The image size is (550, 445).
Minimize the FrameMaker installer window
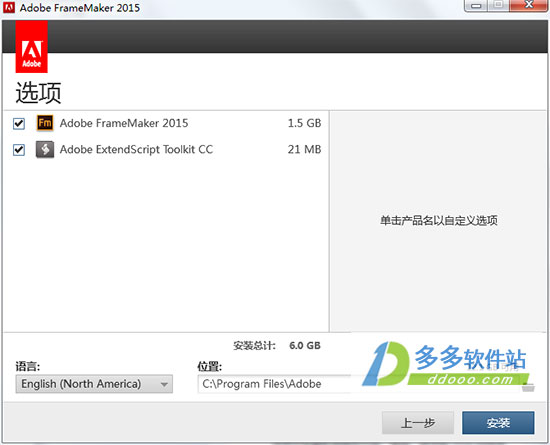pyautogui.click(x=476, y=6)
